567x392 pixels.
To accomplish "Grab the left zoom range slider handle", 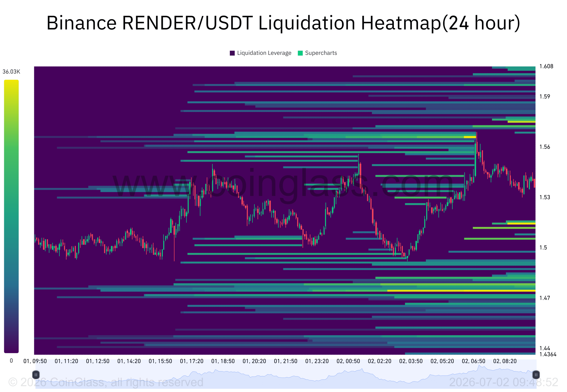I will [36, 375].
